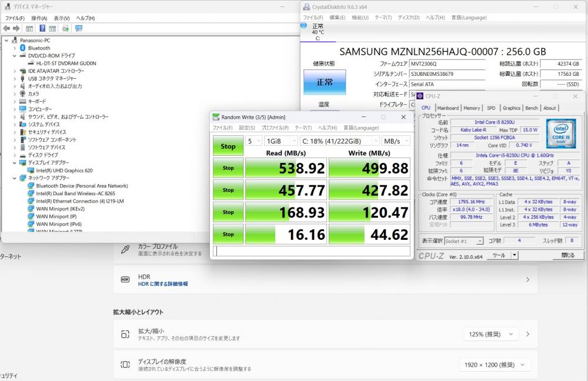This screenshot has width=588, height=381.
Task: Click the help icon in Device Manager toolbar
Action: point(42,28)
